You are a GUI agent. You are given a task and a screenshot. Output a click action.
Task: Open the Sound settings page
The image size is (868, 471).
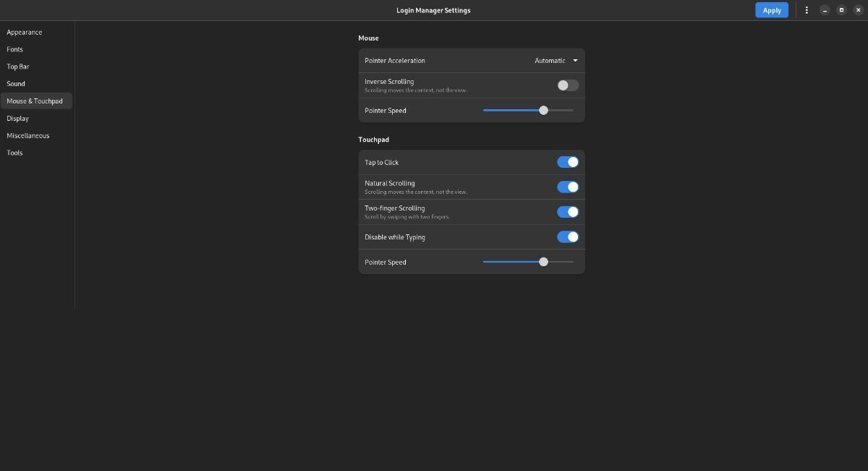pos(36,84)
